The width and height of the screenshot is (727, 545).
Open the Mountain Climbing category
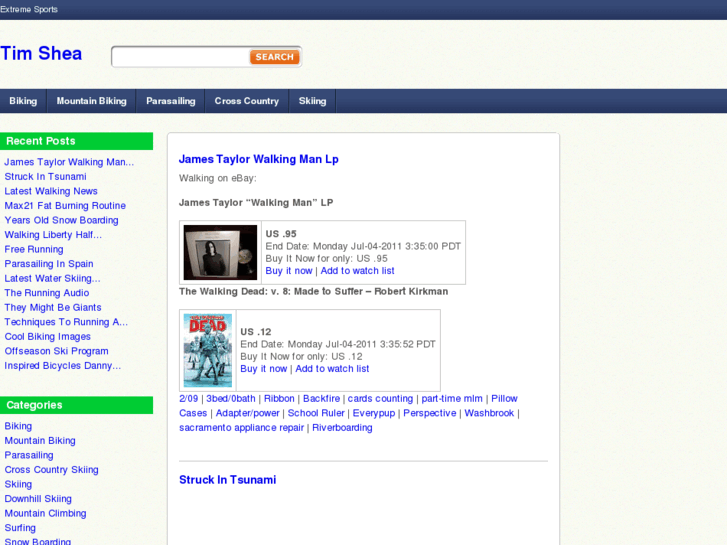click(45, 513)
